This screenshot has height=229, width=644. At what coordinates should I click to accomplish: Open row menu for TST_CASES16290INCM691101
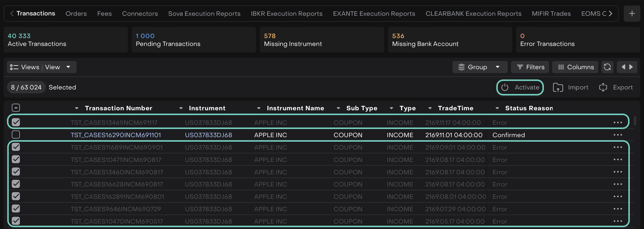click(x=617, y=135)
